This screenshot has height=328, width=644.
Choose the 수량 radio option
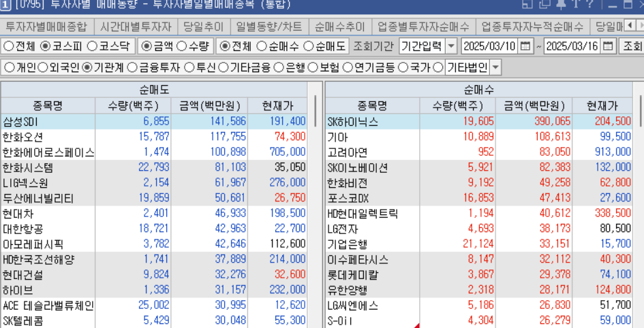pyautogui.click(x=182, y=46)
